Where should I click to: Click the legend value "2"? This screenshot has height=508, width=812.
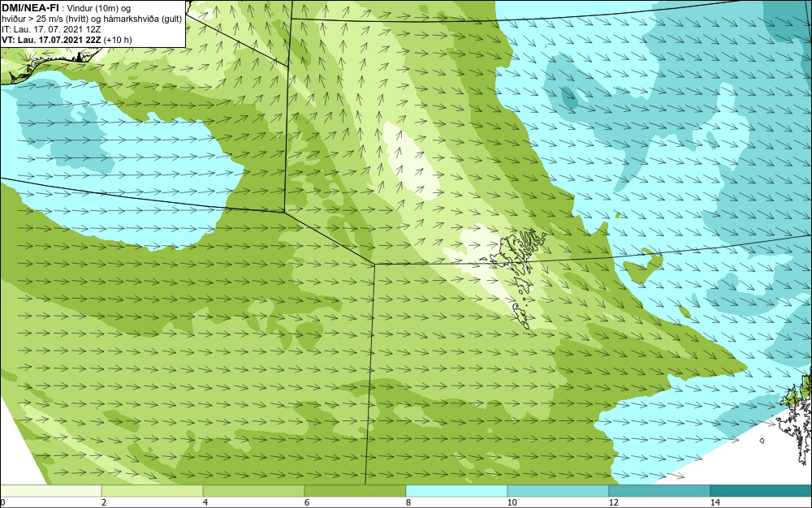point(104,502)
